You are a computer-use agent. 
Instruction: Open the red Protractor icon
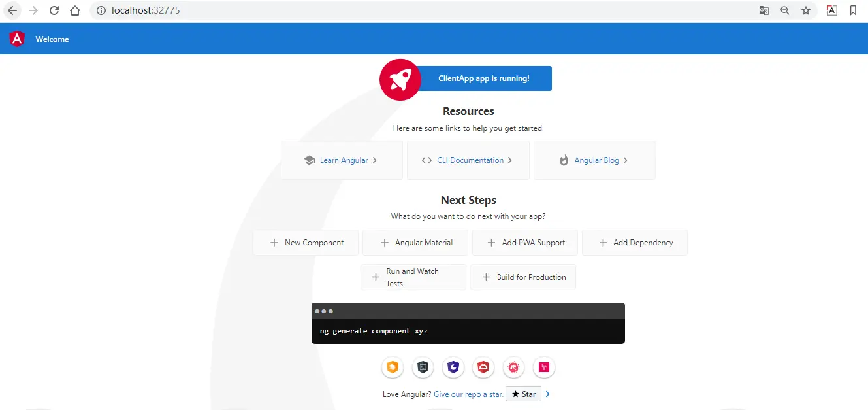click(x=484, y=368)
